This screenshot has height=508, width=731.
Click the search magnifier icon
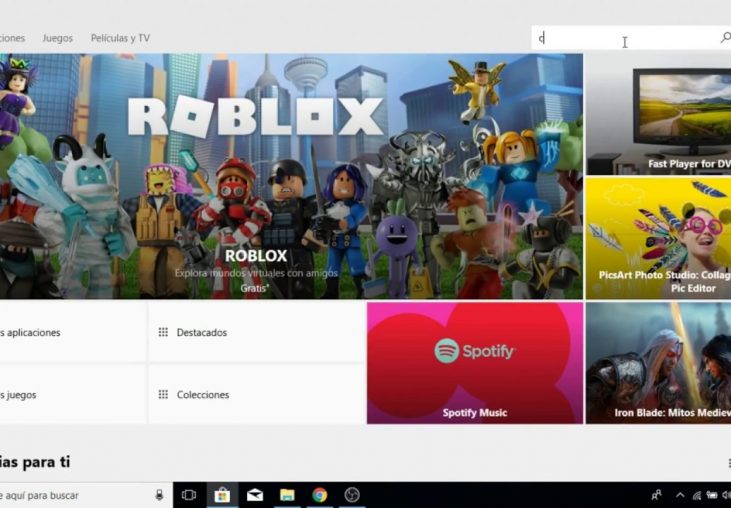coord(725,37)
